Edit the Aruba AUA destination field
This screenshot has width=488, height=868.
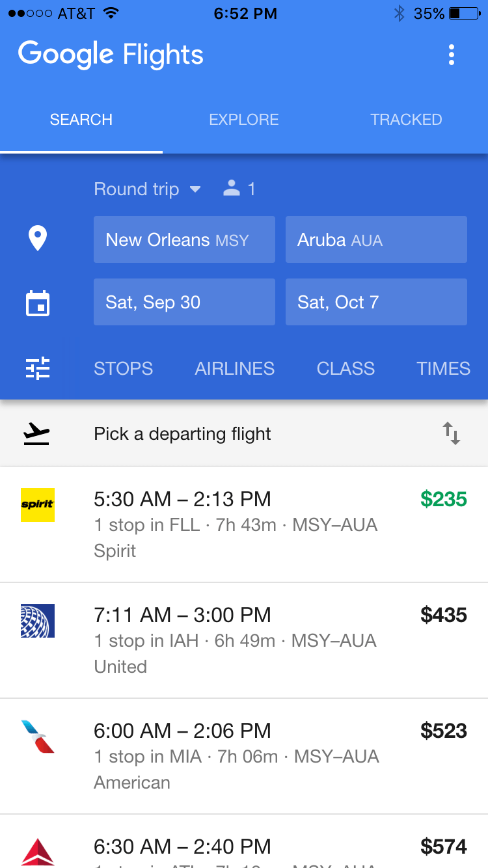(x=376, y=239)
